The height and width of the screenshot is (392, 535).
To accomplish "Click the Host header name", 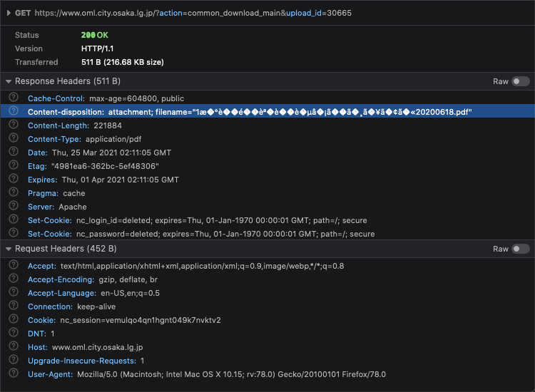I will tap(37, 347).
